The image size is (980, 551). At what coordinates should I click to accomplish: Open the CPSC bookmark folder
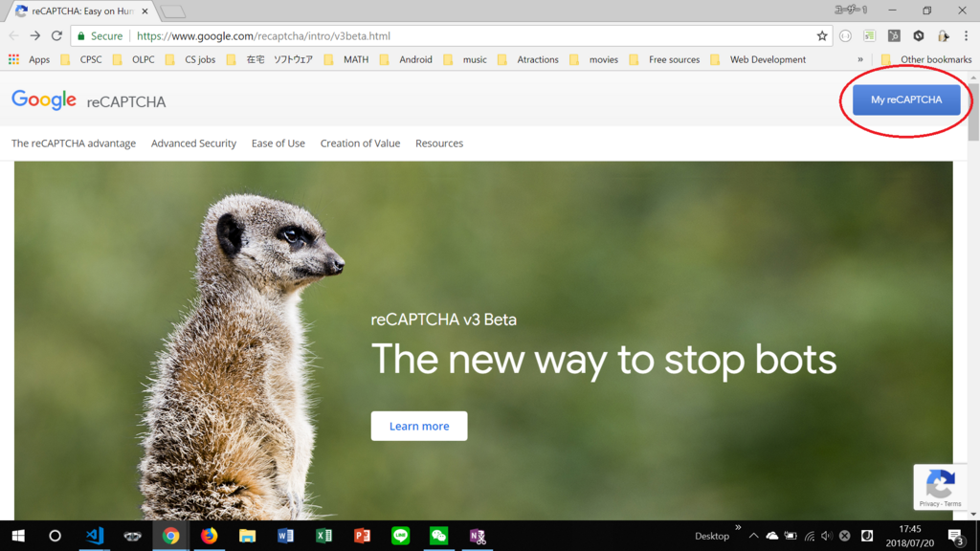click(83, 59)
